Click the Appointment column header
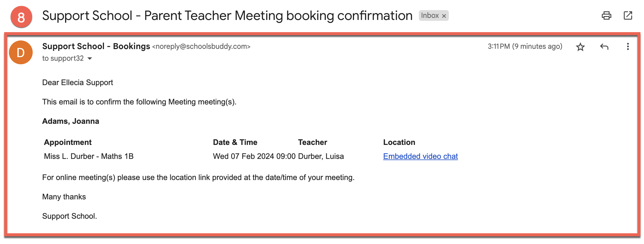The width and height of the screenshot is (644, 244). tap(68, 142)
